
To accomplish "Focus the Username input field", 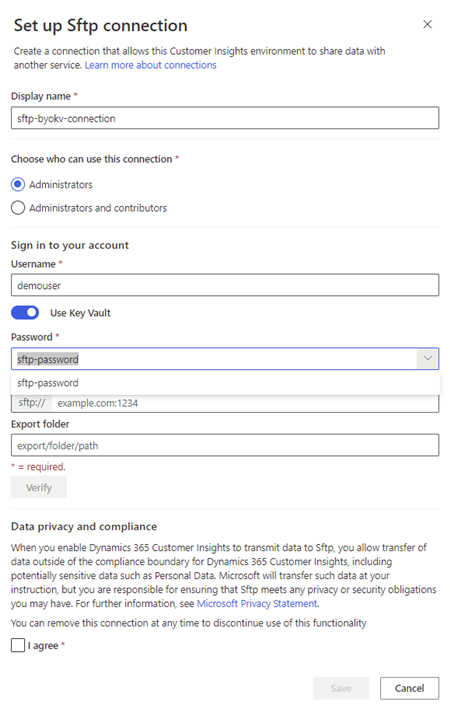I will [225, 285].
